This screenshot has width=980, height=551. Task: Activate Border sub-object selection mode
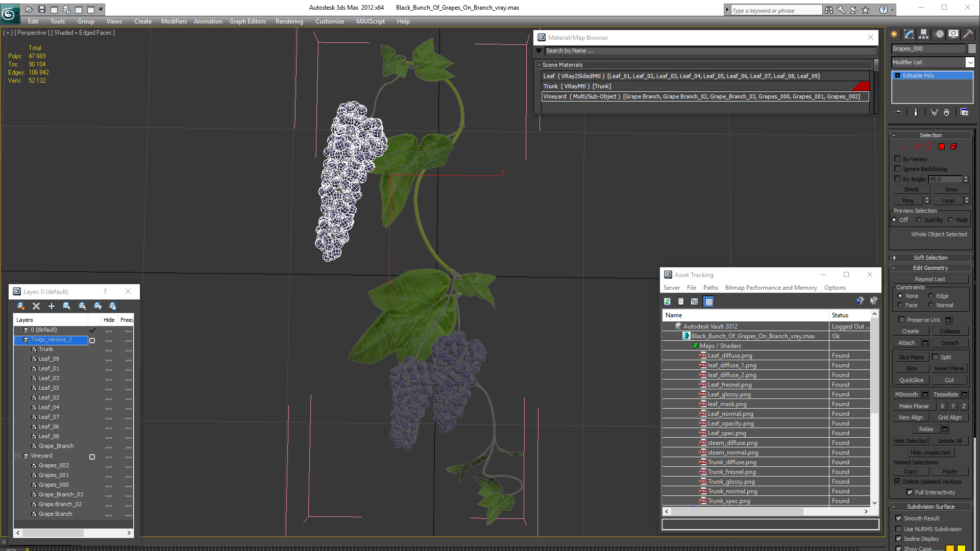(929, 146)
